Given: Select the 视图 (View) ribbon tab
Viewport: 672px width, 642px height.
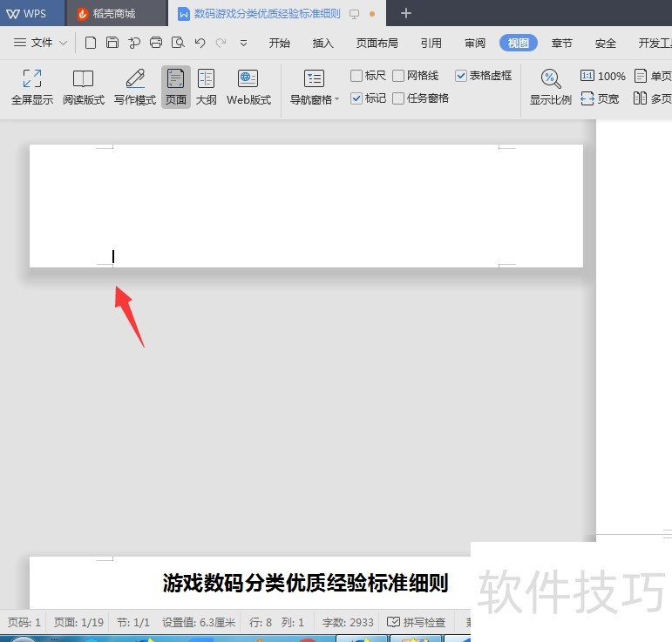Looking at the screenshot, I should 518,43.
